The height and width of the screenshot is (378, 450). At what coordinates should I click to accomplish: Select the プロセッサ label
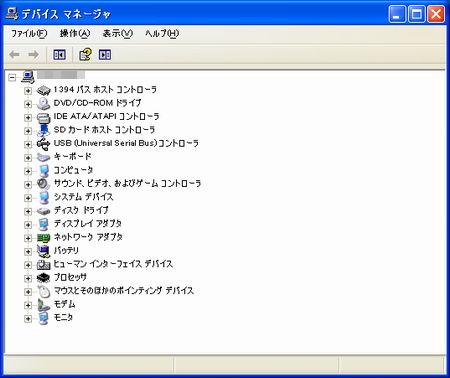click(x=70, y=277)
